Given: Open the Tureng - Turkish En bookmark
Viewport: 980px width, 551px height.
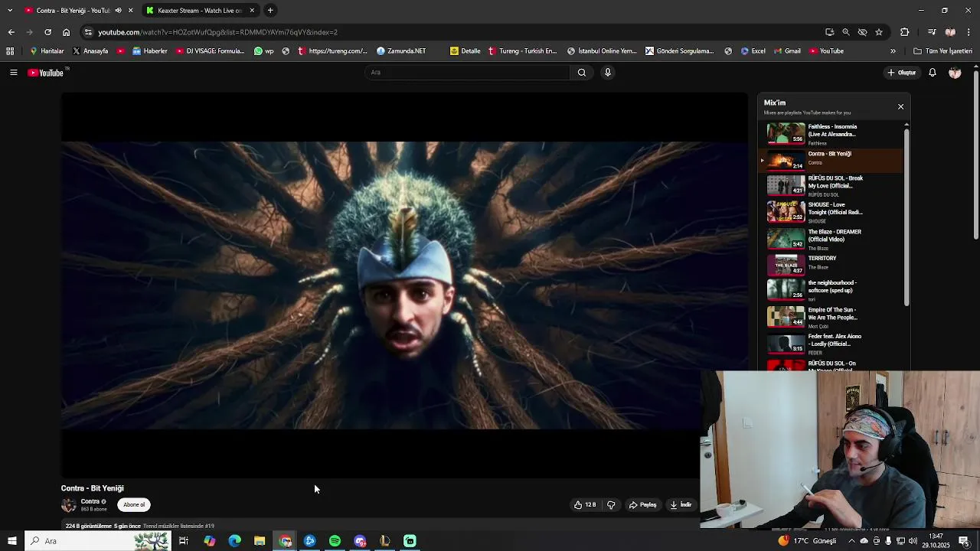Looking at the screenshot, I should point(522,51).
